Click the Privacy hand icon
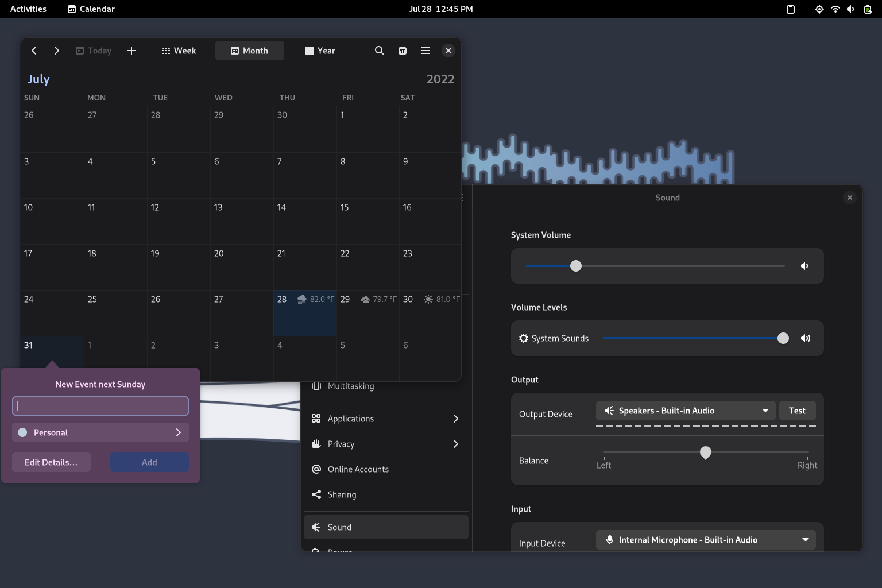Screen dimensions: 882x588 [x=316, y=444]
